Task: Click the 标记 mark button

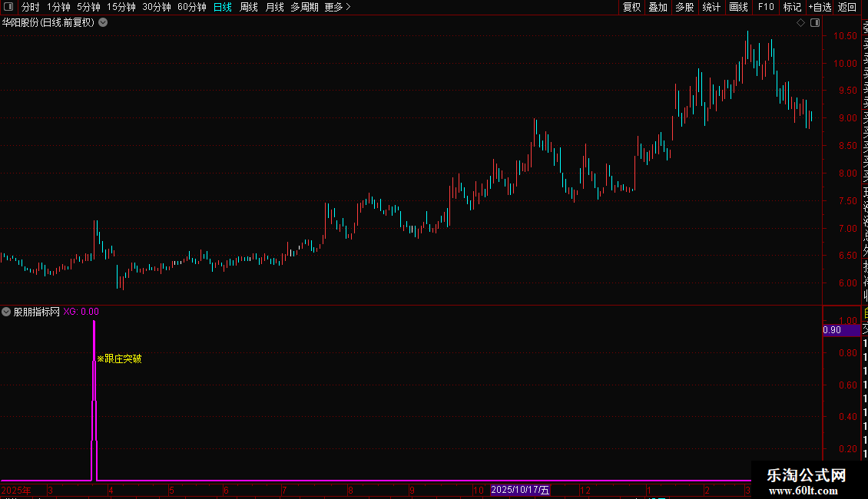Action: [x=792, y=7]
